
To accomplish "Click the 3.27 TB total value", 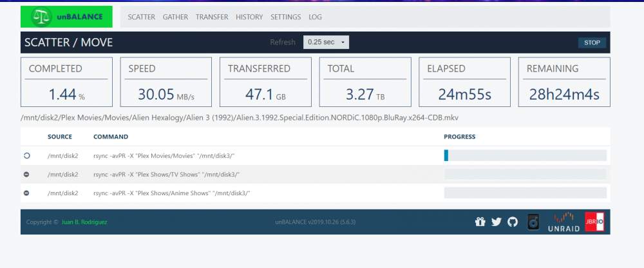I will (x=365, y=95).
